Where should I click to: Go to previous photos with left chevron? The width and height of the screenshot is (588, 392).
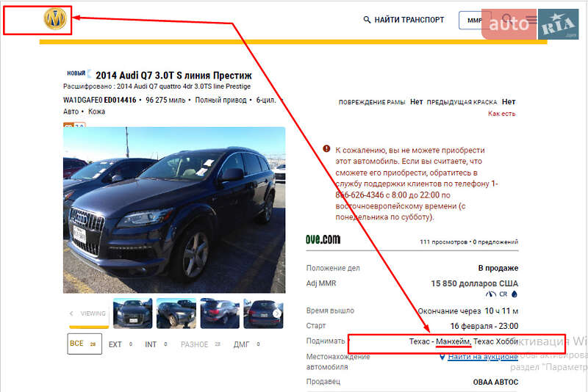coord(71,313)
